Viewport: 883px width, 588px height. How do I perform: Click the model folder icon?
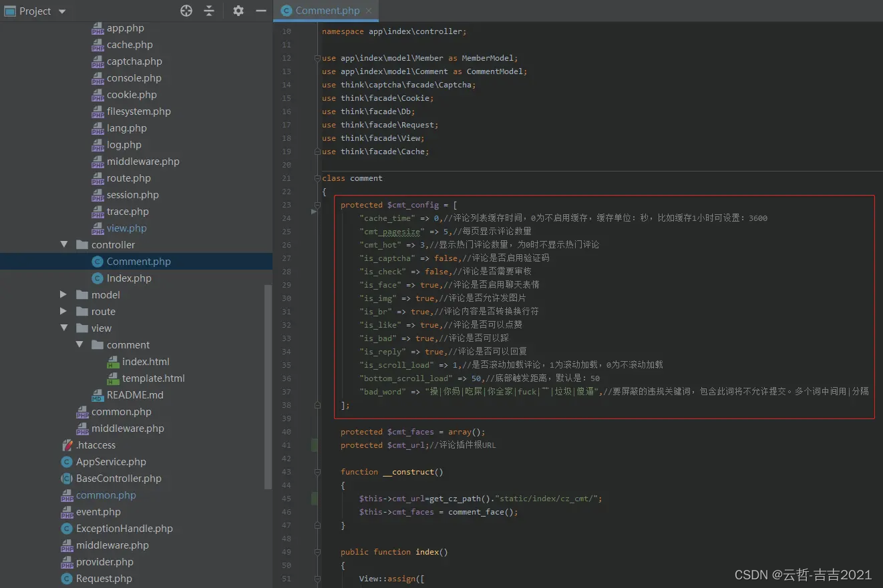[x=82, y=295]
